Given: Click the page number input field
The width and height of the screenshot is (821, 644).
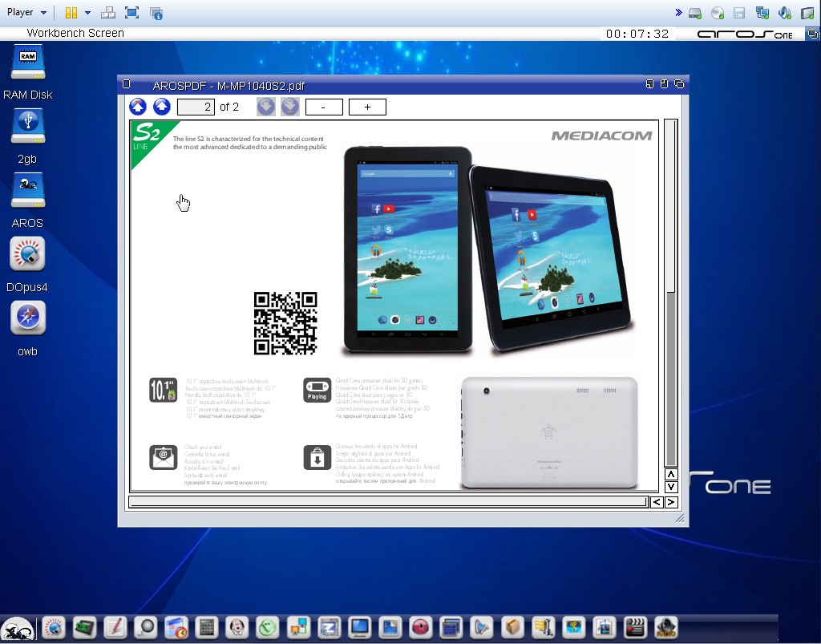Looking at the screenshot, I should [196, 107].
